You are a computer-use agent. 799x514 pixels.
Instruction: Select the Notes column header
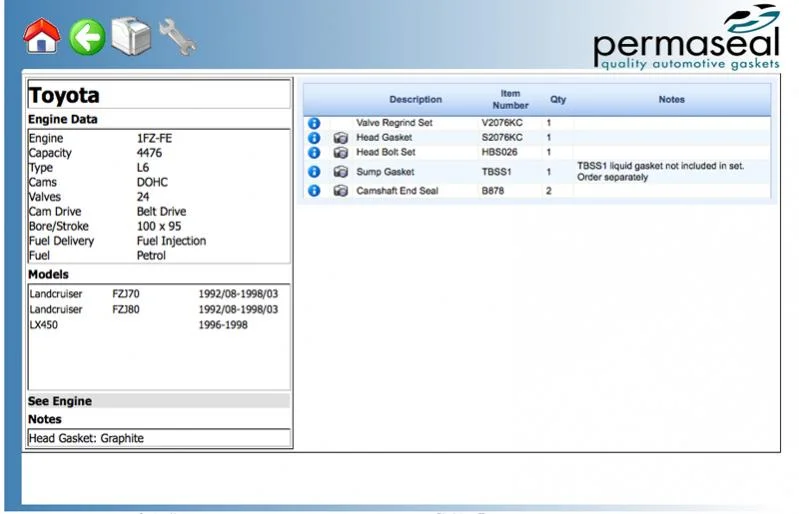tap(671, 99)
